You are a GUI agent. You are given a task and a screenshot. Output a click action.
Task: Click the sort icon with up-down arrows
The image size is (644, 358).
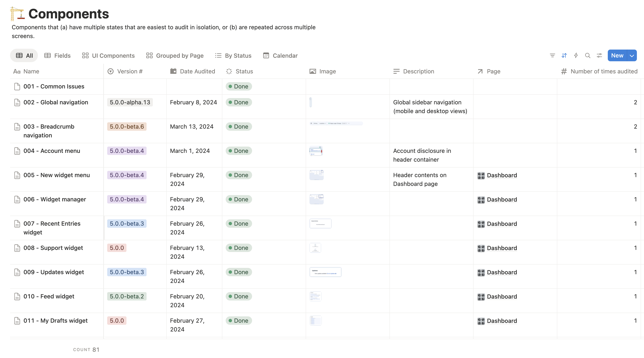click(564, 55)
